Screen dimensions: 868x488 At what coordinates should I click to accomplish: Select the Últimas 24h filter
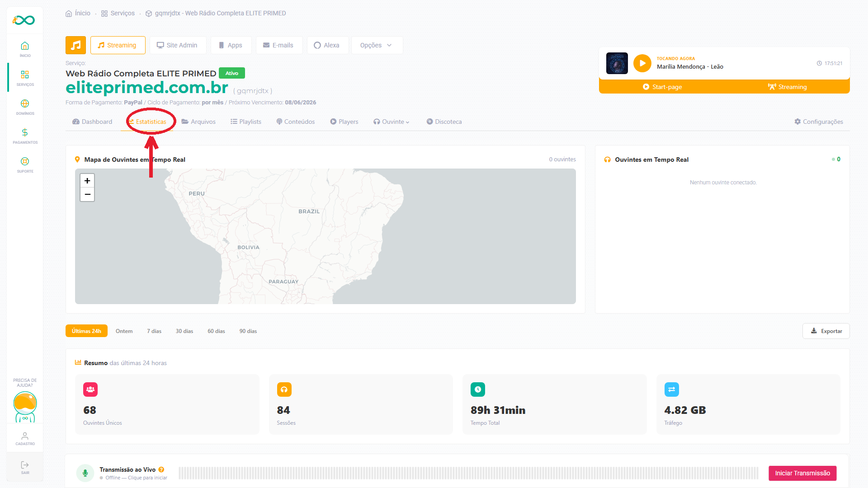(x=86, y=331)
